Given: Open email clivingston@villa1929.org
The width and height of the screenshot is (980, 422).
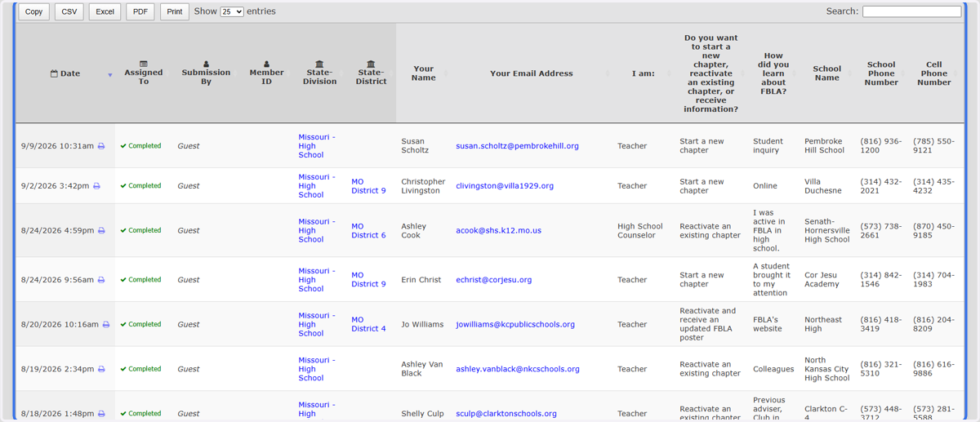Looking at the screenshot, I should pyautogui.click(x=505, y=186).
